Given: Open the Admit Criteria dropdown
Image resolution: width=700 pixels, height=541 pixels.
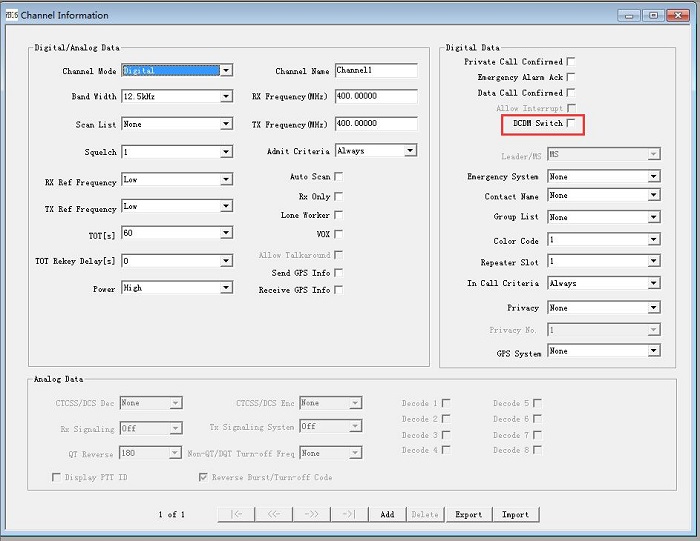Looking at the screenshot, I should (410, 151).
